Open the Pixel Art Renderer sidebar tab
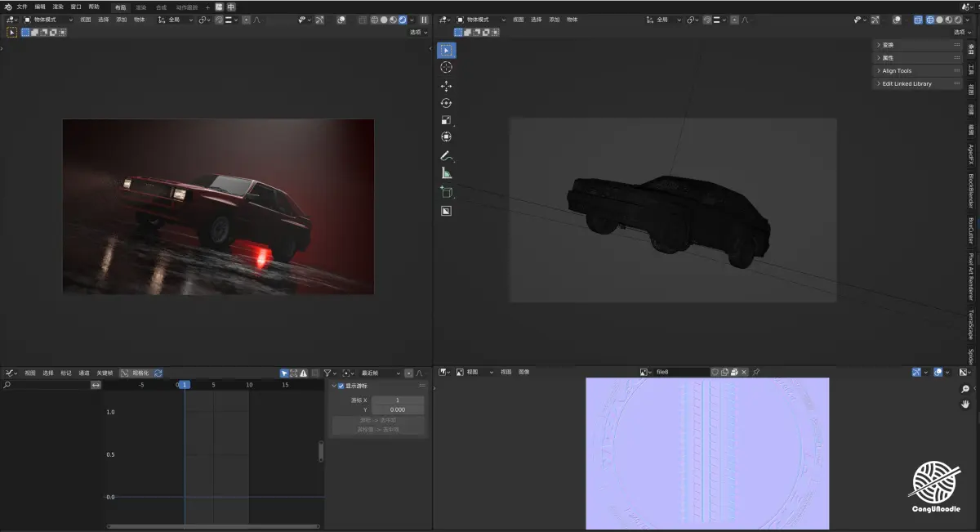Screen dimensions: 980x532 [x=970, y=277]
